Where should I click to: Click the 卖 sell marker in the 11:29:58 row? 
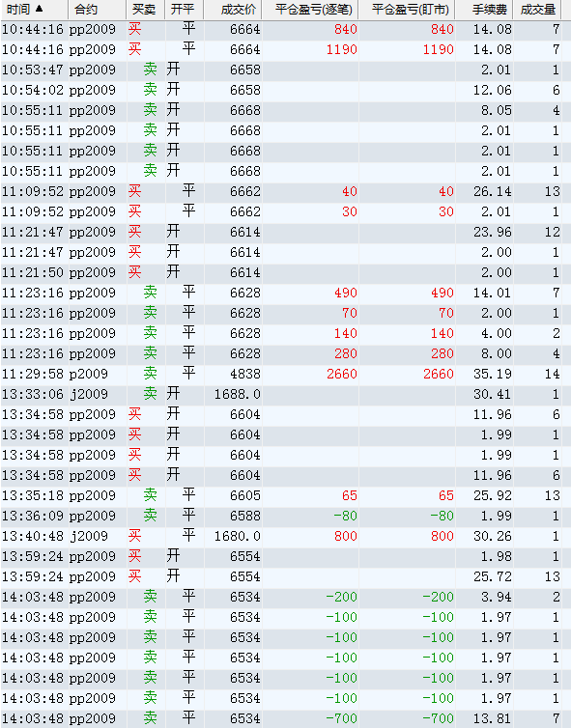pyautogui.click(x=150, y=374)
